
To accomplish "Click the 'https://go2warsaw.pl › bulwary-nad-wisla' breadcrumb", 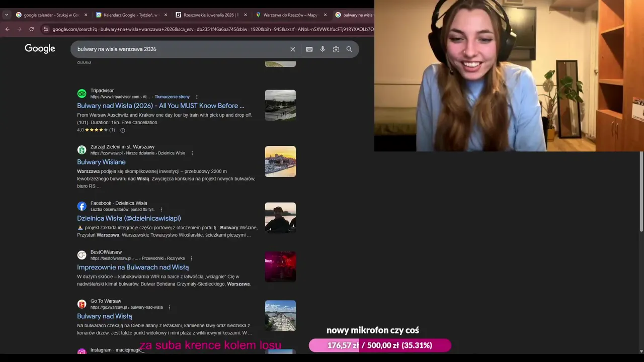I will pos(127,307).
